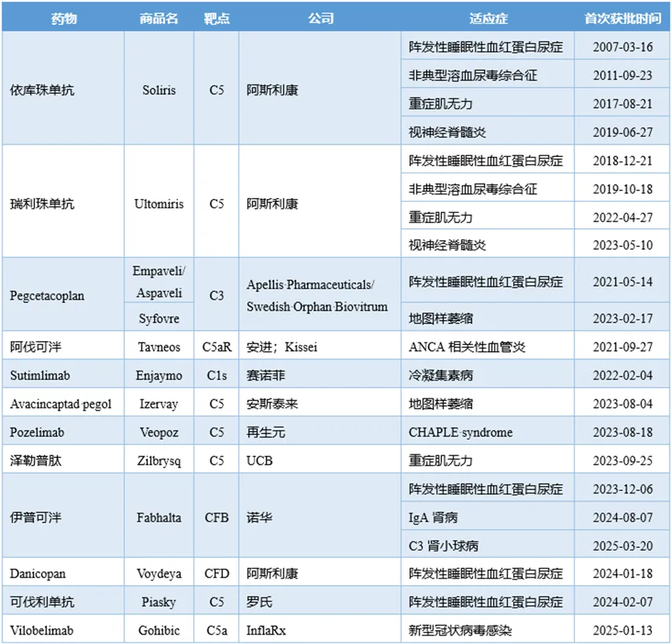Click the 药物 column header
This screenshot has height=644, width=672.
point(64,18)
